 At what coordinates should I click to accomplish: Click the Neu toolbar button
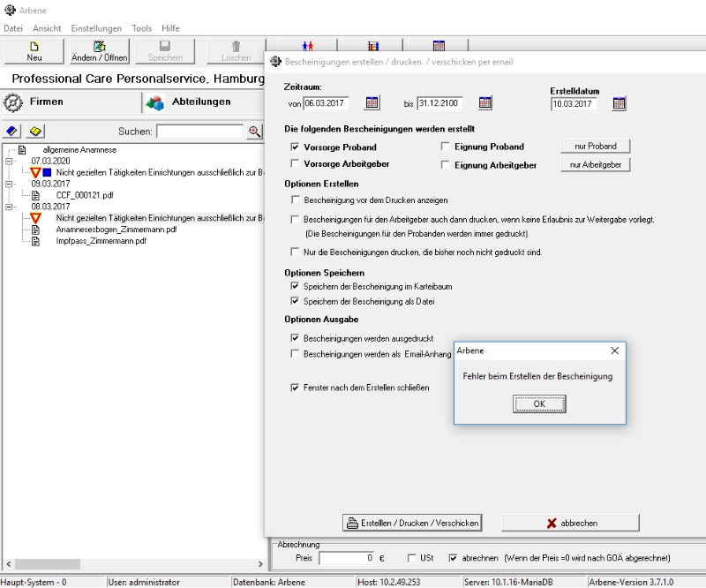click(34, 51)
